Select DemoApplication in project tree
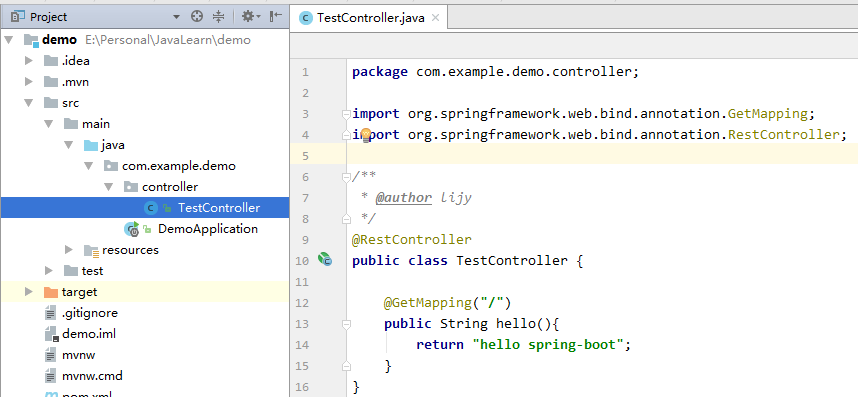Image resolution: width=858 pixels, height=397 pixels. [x=144, y=229]
